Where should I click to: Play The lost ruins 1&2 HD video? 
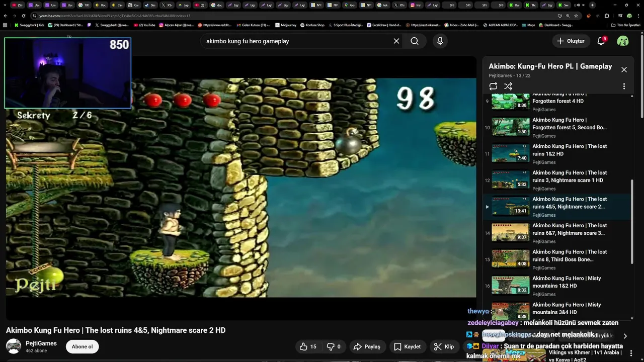pos(556,154)
